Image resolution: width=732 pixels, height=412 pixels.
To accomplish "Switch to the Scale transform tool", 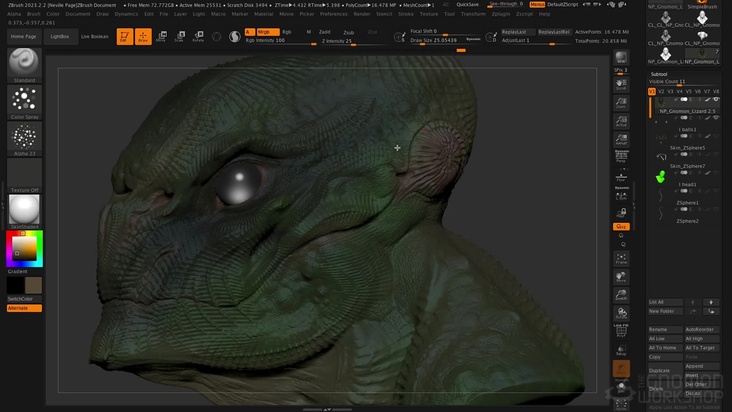I will [180, 36].
